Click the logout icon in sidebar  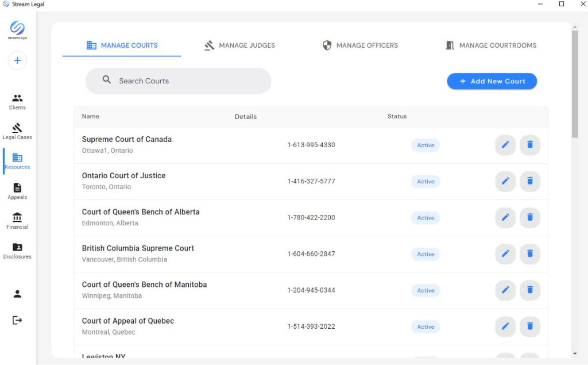click(17, 320)
